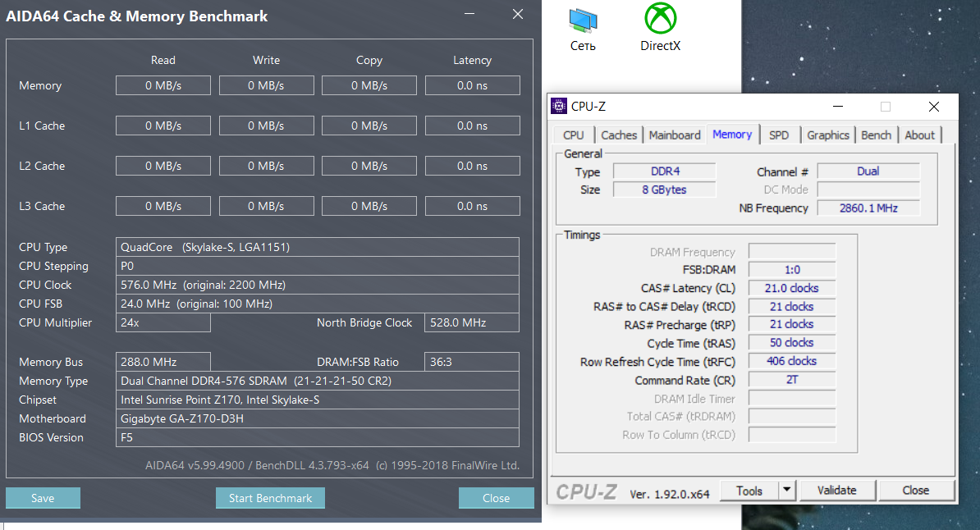
Task: Switch to the Bench tab
Action: [876, 135]
